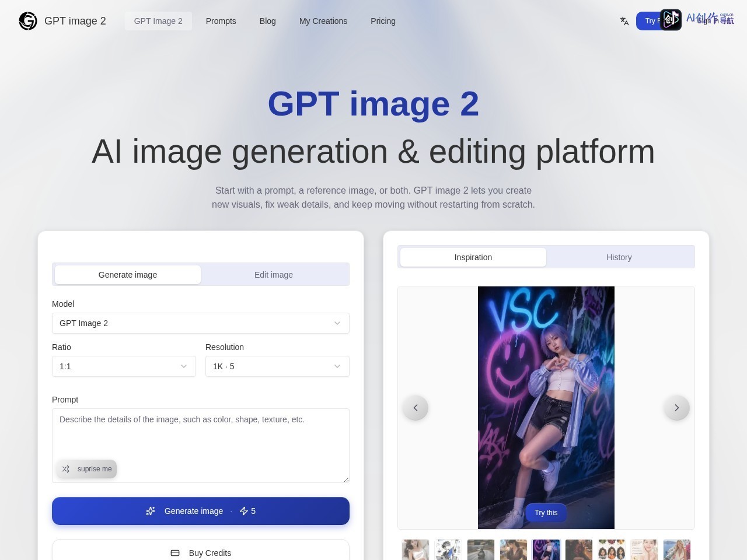Viewport: 747px width, 560px height.
Task: Select thumbnail of woman in white top
Action: pos(416,550)
